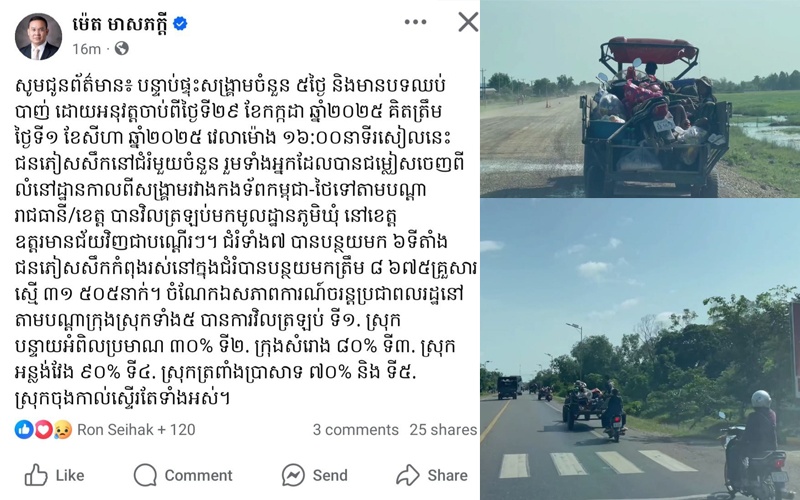This screenshot has height=500, width=800.
Task: Open the loaded truck photo on dirt road
Action: coord(640,98)
